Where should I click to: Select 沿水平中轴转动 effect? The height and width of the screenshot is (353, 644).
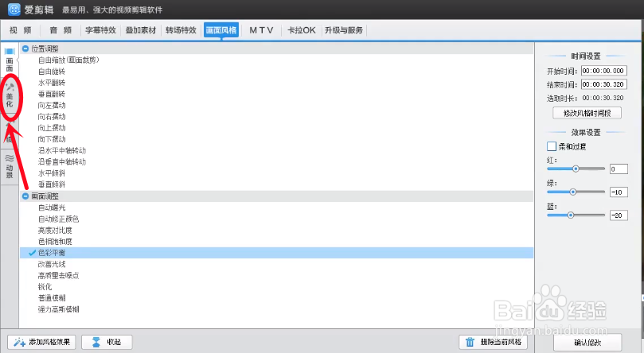(x=62, y=150)
